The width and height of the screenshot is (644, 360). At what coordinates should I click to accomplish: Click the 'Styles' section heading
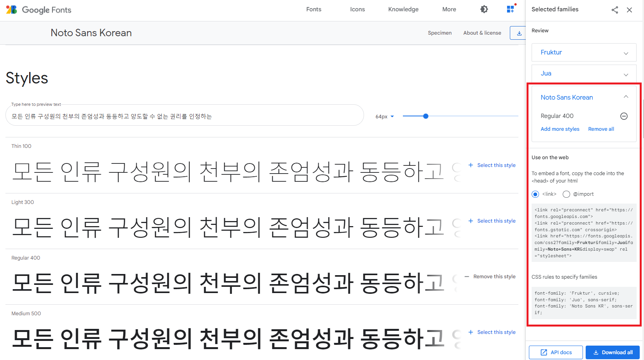pyautogui.click(x=27, y=78)
